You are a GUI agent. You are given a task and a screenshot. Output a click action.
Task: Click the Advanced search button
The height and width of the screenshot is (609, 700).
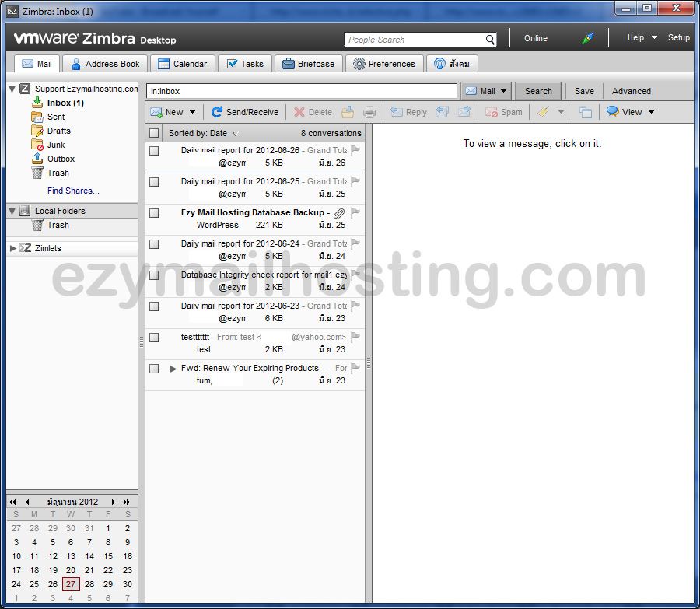pyautogui.click(x=632, y=91)
